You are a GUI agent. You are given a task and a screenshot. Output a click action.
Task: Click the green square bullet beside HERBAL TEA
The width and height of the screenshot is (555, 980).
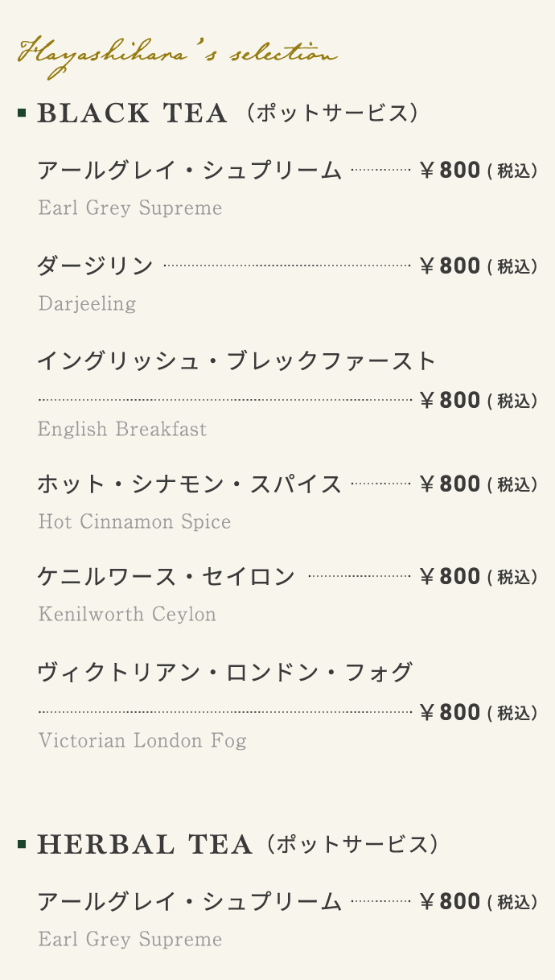point(22,844)
